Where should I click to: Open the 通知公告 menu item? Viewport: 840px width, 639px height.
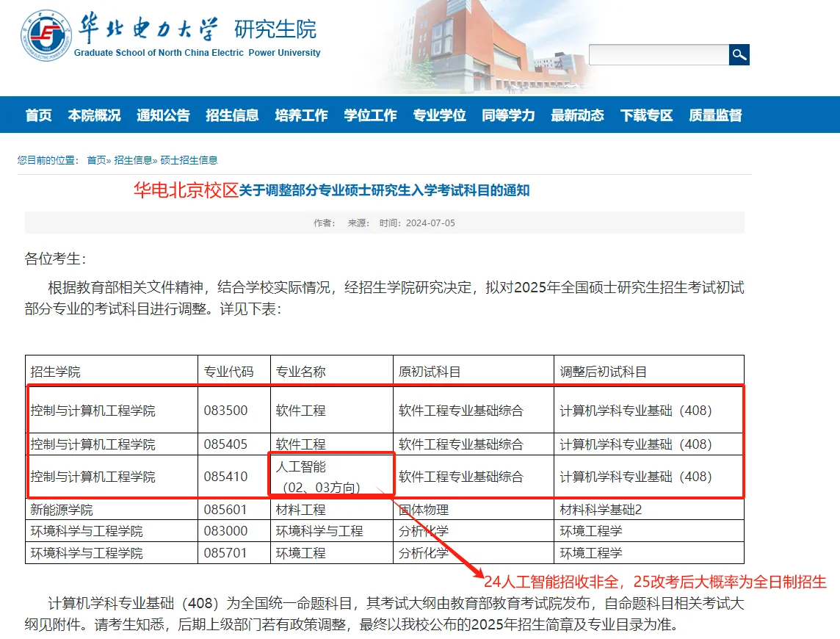pos(164,115)
